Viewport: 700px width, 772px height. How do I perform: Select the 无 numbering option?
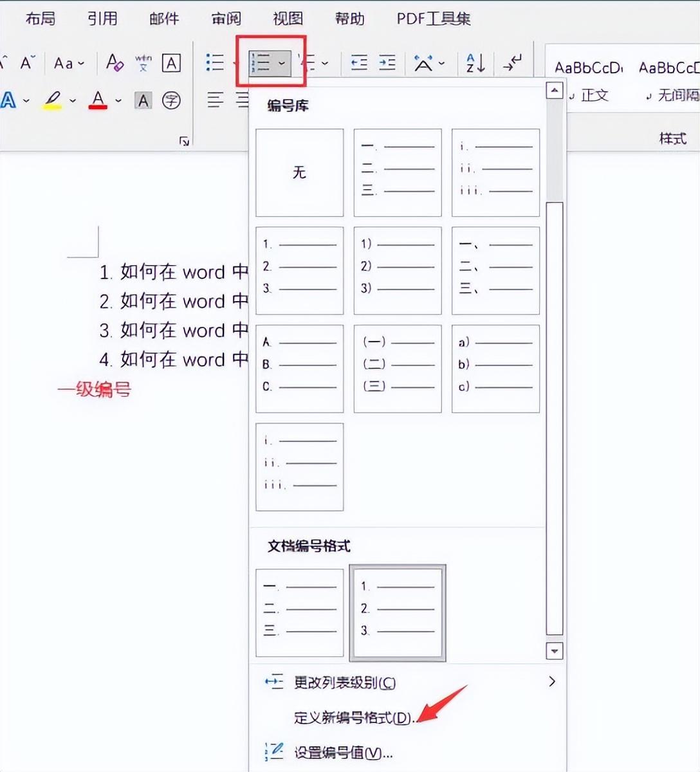[x=300, y=172]
